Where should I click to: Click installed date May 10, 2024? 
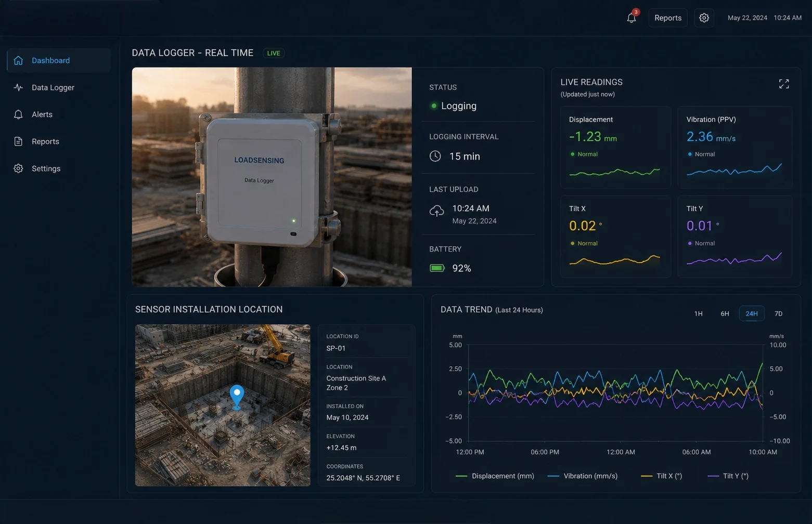click(347, 417)
